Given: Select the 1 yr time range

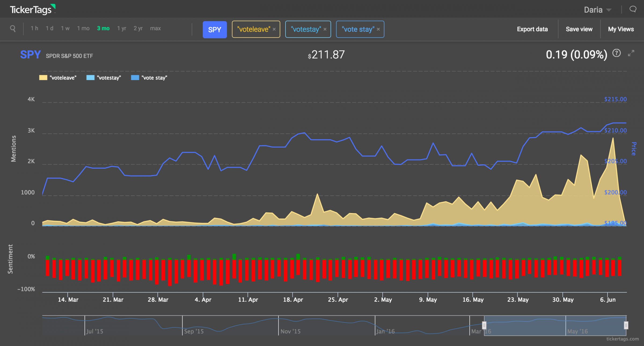Looking at the screenshot, I should [x=122, y=28].
